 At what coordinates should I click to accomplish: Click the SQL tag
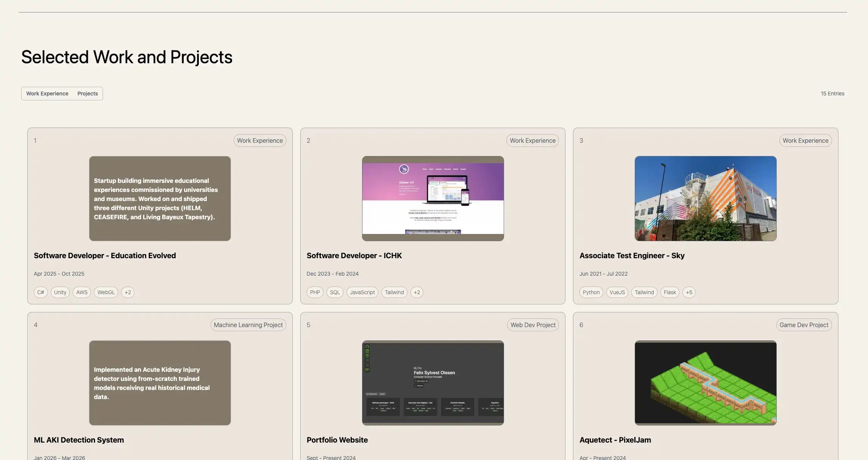(335, 292)
